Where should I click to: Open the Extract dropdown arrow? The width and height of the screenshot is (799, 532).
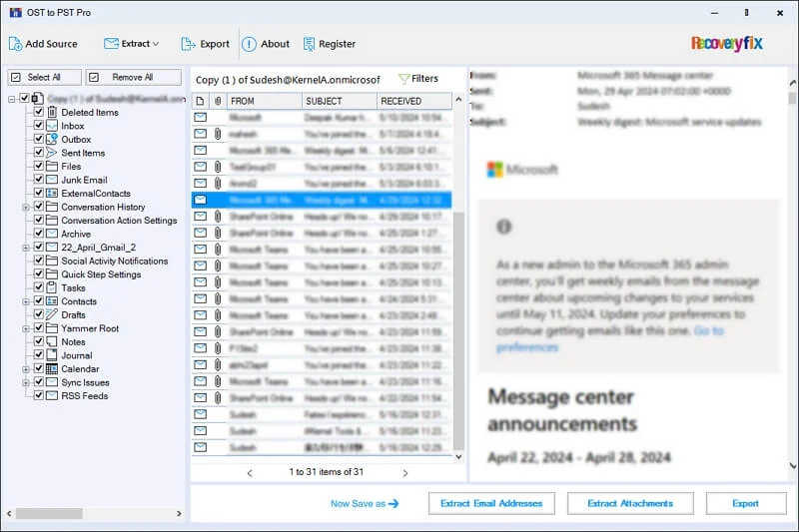tap(156, 44)
